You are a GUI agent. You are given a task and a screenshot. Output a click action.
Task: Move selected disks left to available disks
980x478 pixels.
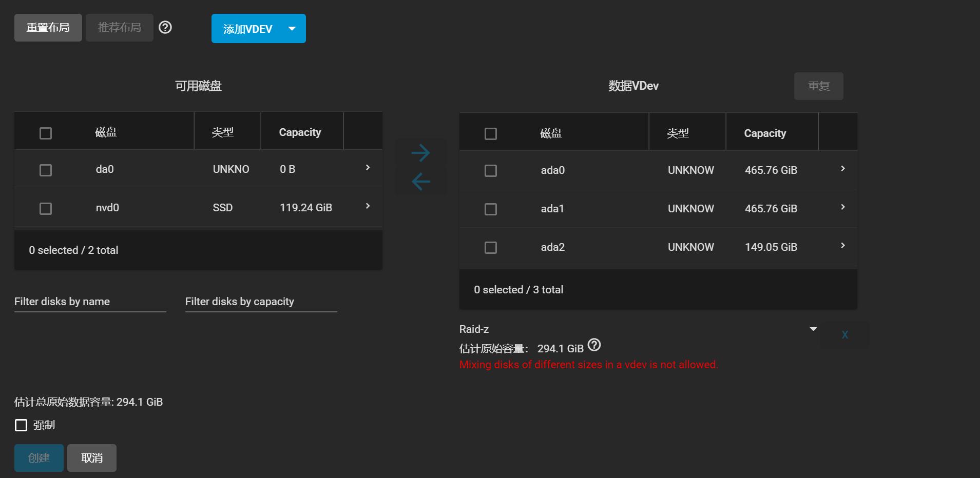421,182
